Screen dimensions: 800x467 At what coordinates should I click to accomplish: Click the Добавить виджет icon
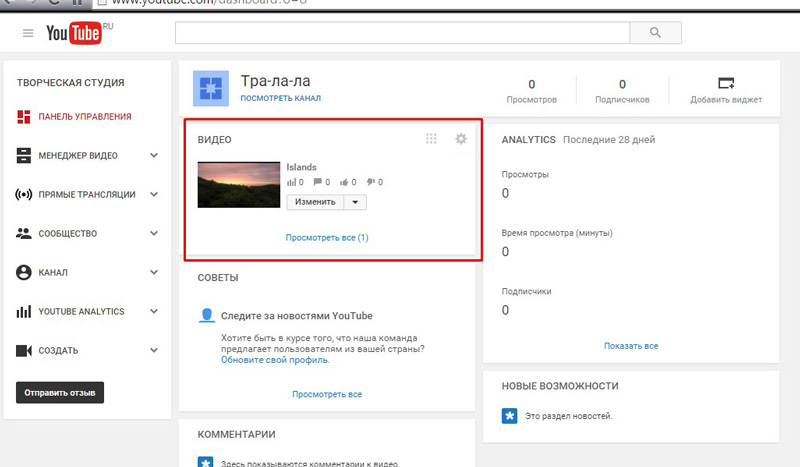coord(726,84)
